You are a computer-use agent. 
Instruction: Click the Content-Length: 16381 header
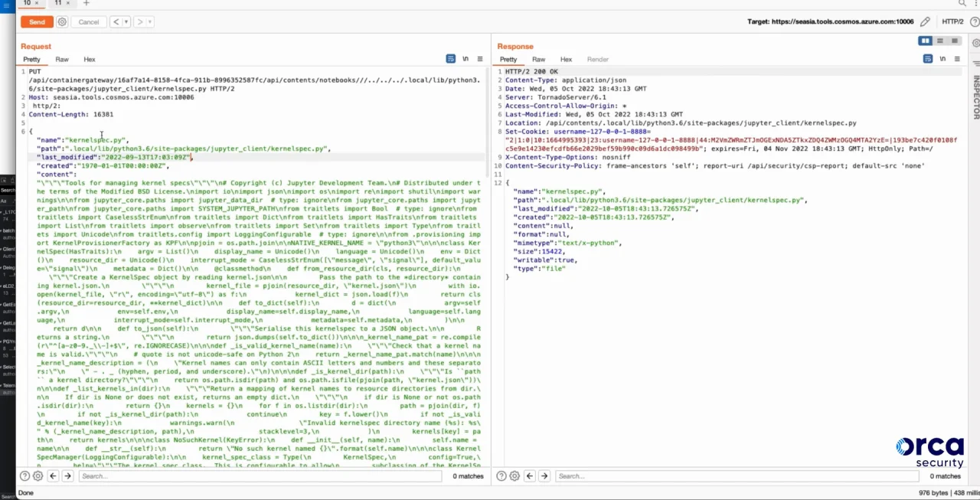[x=71, y=115]
